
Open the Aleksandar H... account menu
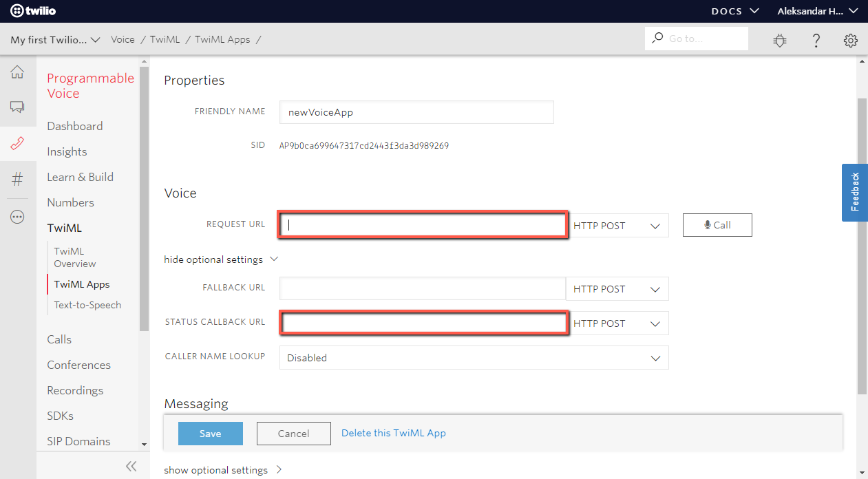(818, 11)
